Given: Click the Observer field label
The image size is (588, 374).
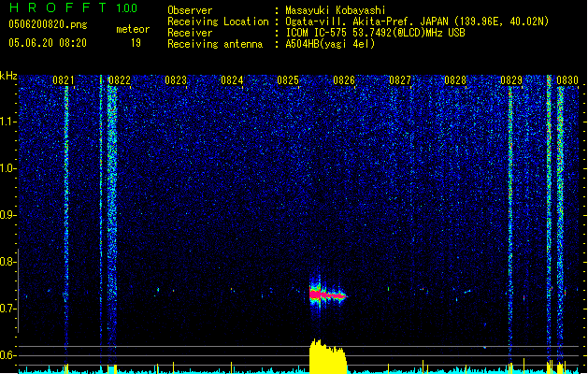Looking at the screenshot, I should click(190, 10).
